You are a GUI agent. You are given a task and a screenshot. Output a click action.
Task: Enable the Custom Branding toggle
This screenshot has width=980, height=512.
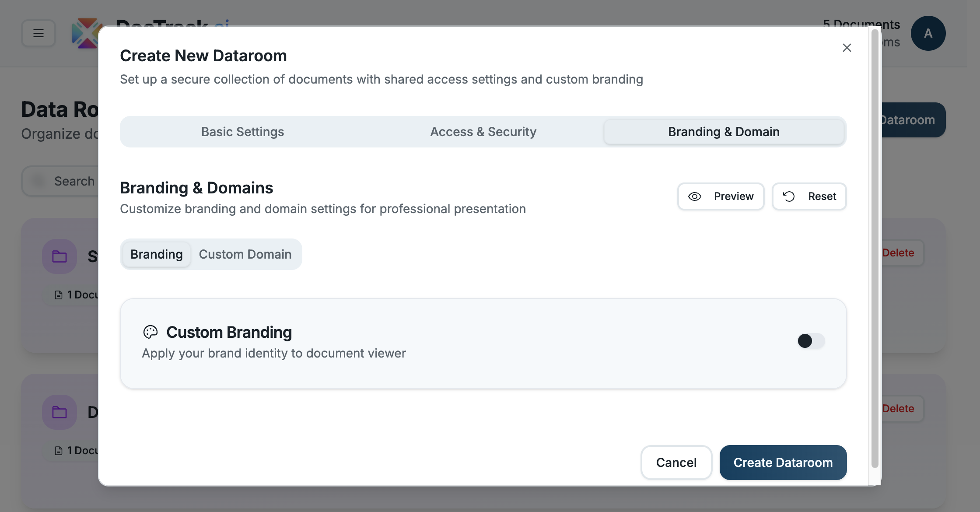tap(811, 341)
